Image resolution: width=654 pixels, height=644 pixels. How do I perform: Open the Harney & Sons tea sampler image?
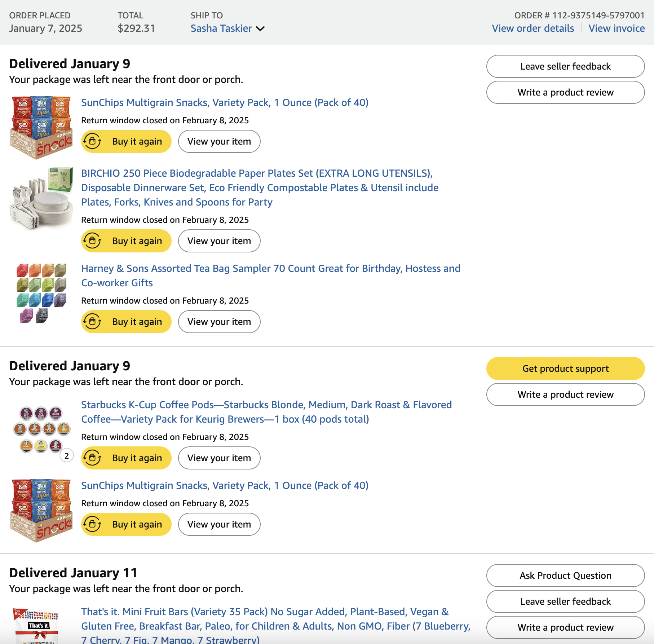41,294
